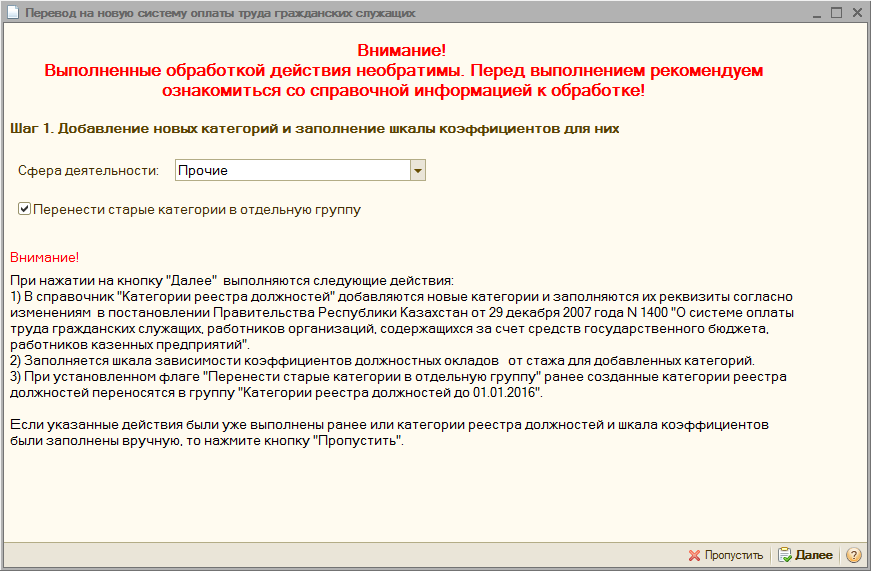
Task: Close the Перевод на новую систему window
Action: 856,13
